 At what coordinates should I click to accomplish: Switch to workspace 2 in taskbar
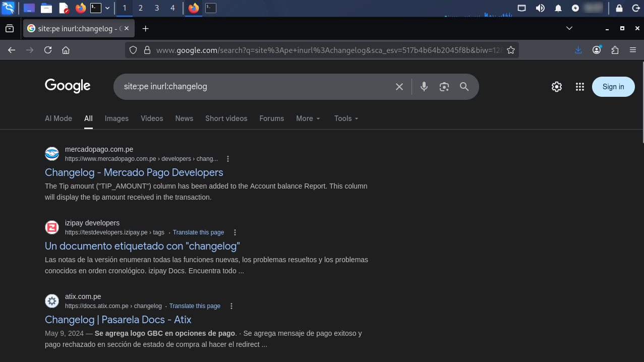click(x=140, y=8)
